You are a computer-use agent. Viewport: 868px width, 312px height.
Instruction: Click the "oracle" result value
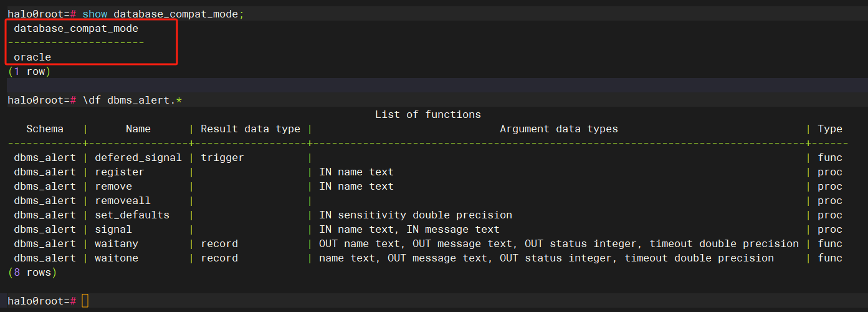pos(32,57)
